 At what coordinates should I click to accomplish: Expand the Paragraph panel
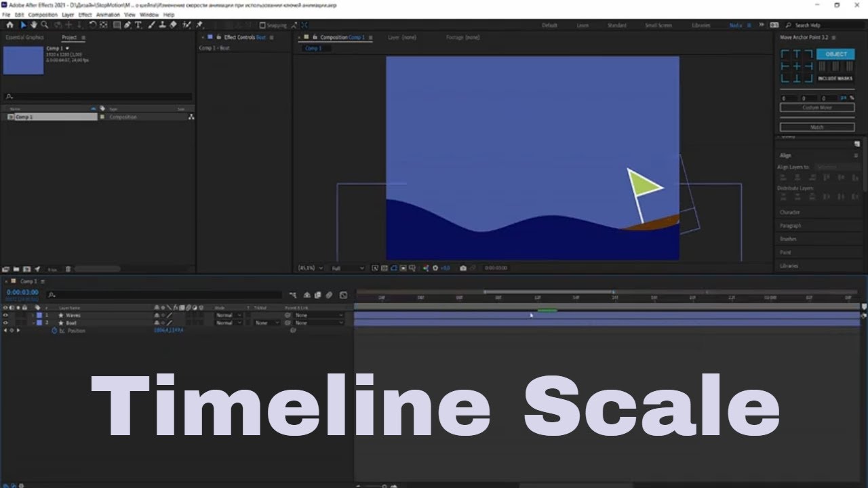coord(791,226)
